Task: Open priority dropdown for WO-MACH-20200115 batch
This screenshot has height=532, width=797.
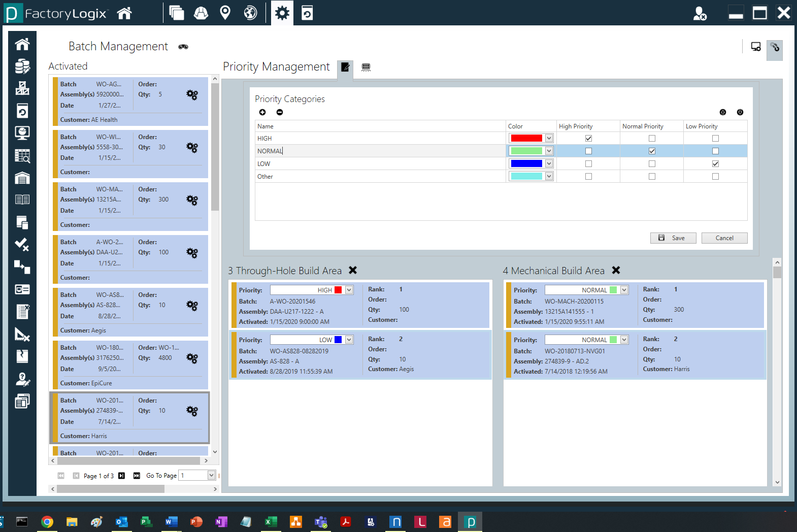Action: pos(624,290)
